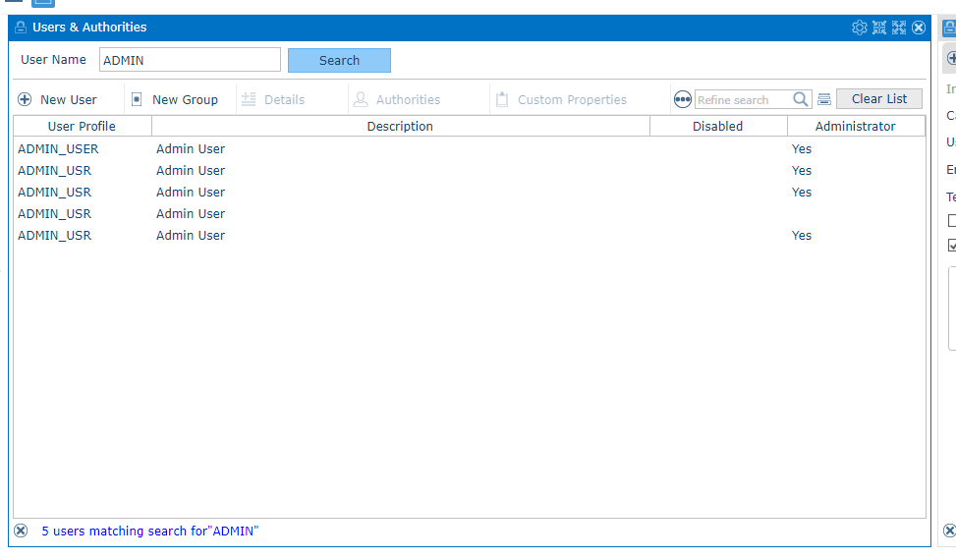Viewport: 956px width, 560px height.
Task: Click the magnifier icon in Refine search
Action: (x=801, y=98)
